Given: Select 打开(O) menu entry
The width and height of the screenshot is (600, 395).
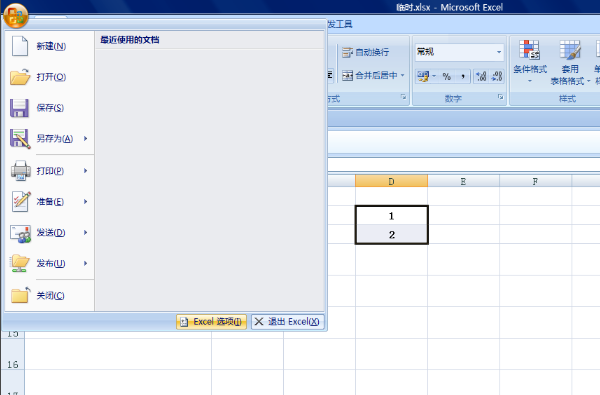Looking at the screenshot, I should (x=49, y=77).
